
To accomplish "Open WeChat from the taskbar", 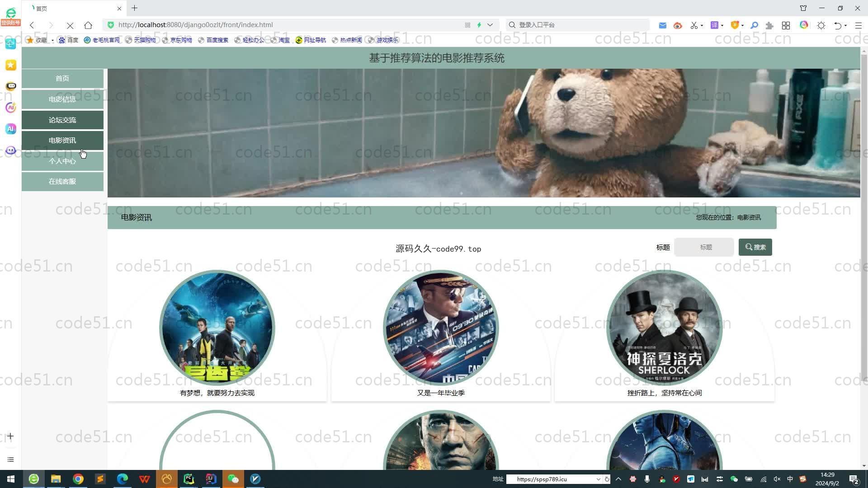I will tap(233, 479).
